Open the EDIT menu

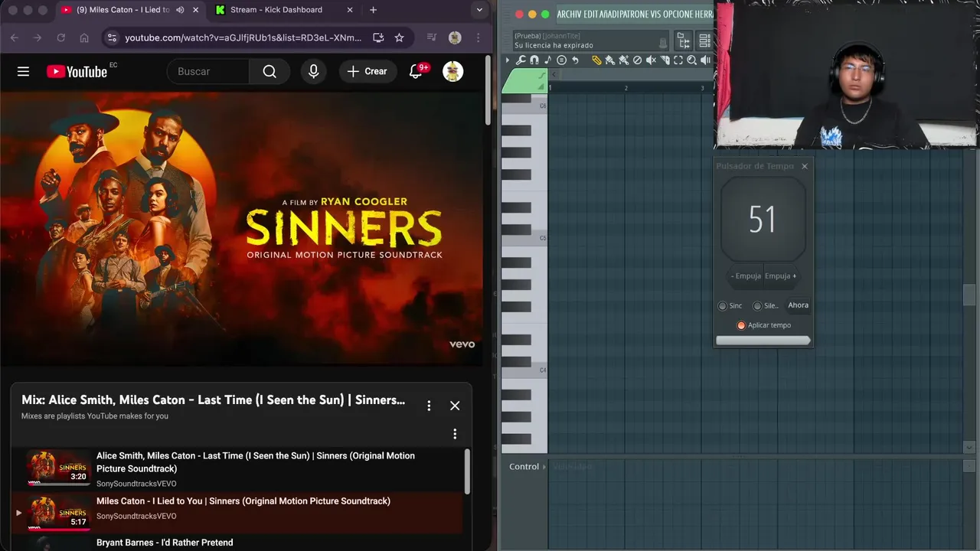pos(591,15)
